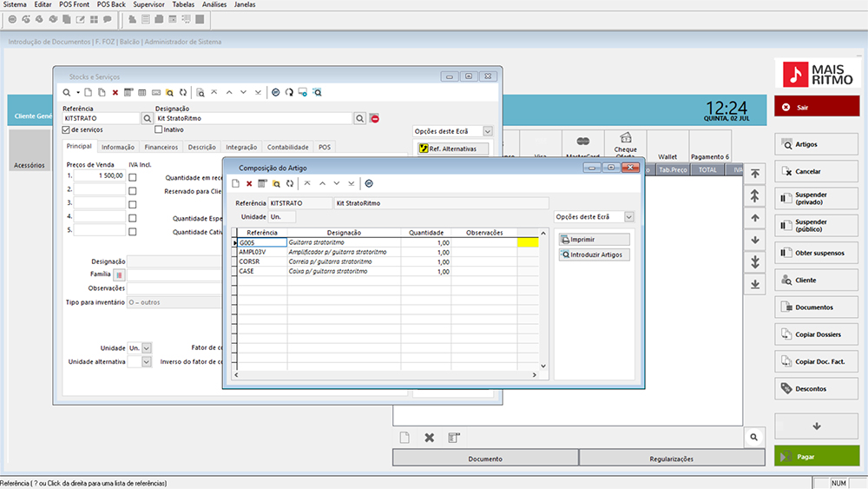Screen dimensions: 868x489
Task: Click the new record icon in Composição do Artigo
Action: [236, 183]
